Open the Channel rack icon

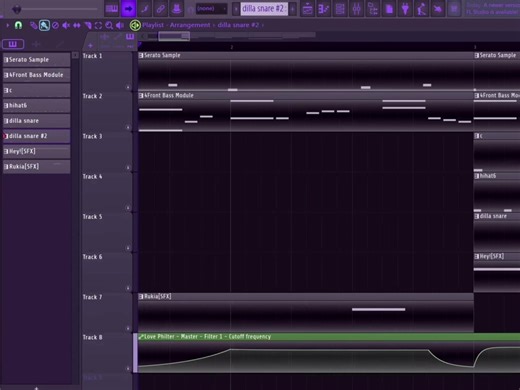340,9
